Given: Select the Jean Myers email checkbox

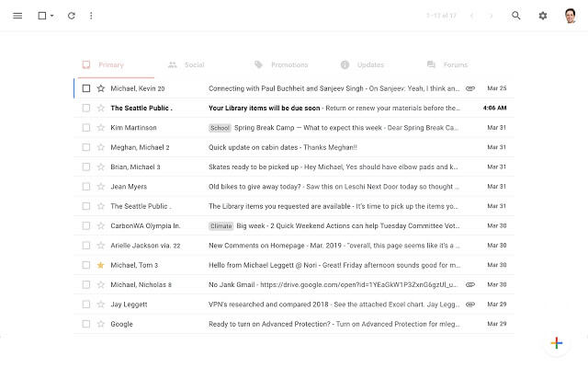Looking at the screenshot, I should point(86,187).
